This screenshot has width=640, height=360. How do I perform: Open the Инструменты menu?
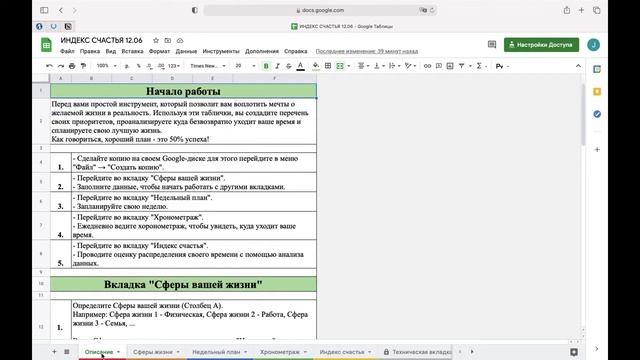point(221,51)
